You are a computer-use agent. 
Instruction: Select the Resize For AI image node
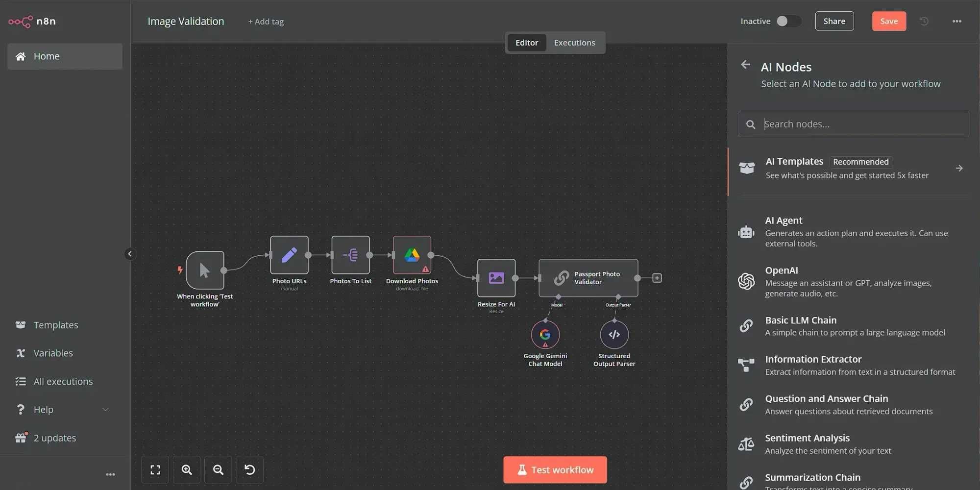[496, 278]
